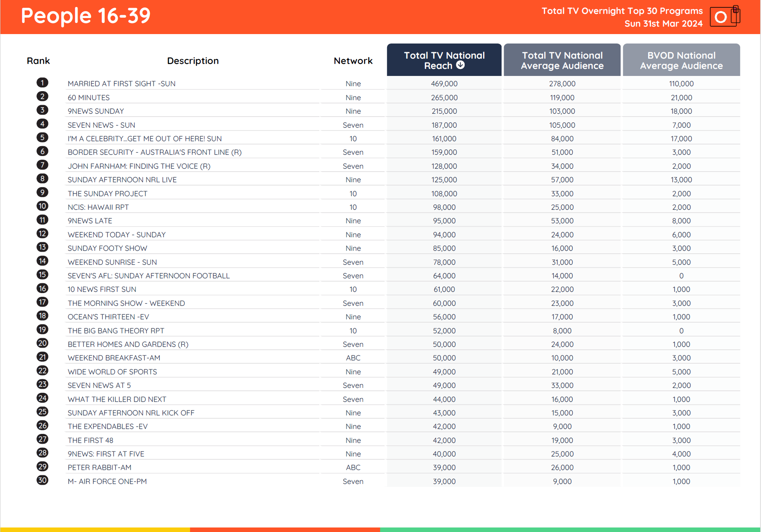
Task: Select the rank 15 numbered badge
Action: coord(42,274)
